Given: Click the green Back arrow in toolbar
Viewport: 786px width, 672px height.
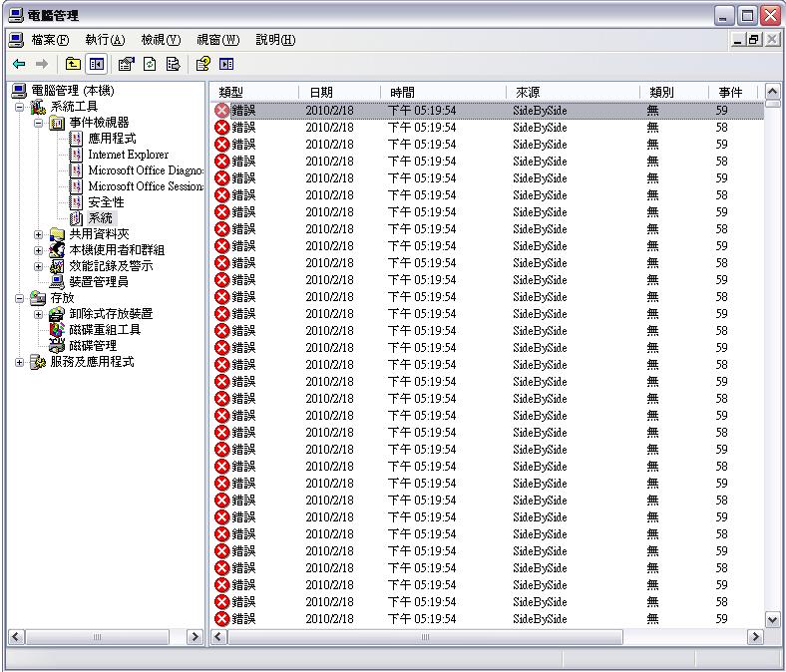Looking at the screenshot, I should (x=19, y=64).
